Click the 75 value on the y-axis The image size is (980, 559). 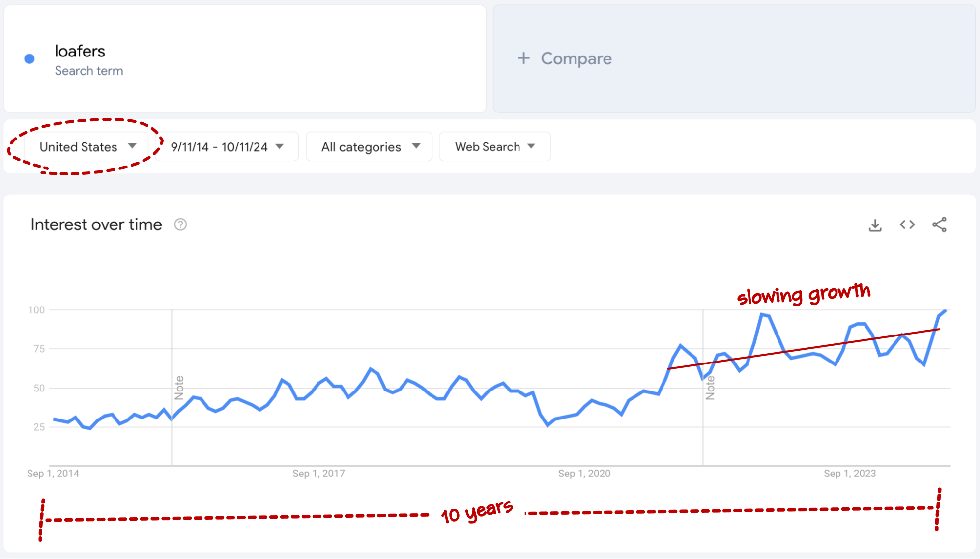click(39, 349)
